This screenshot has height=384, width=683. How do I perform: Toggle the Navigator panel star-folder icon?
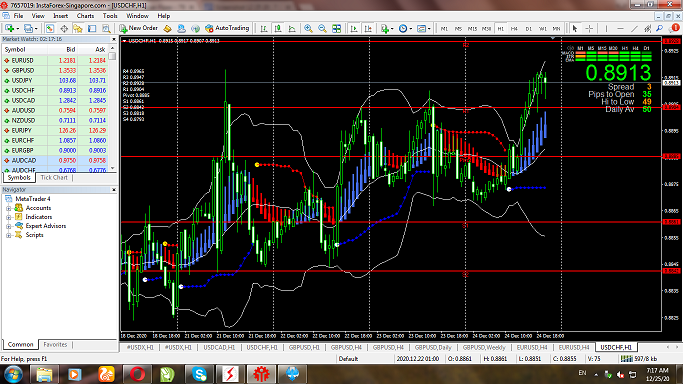[x=78, y=28]
